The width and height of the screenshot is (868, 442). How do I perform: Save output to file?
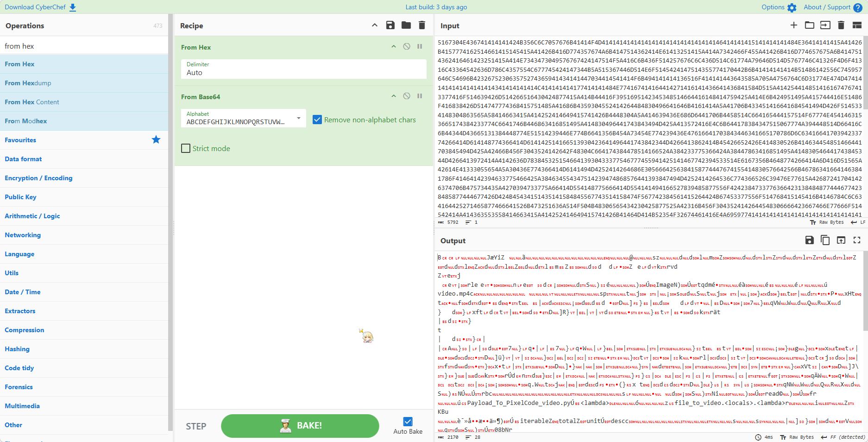[x=809, y=240]
